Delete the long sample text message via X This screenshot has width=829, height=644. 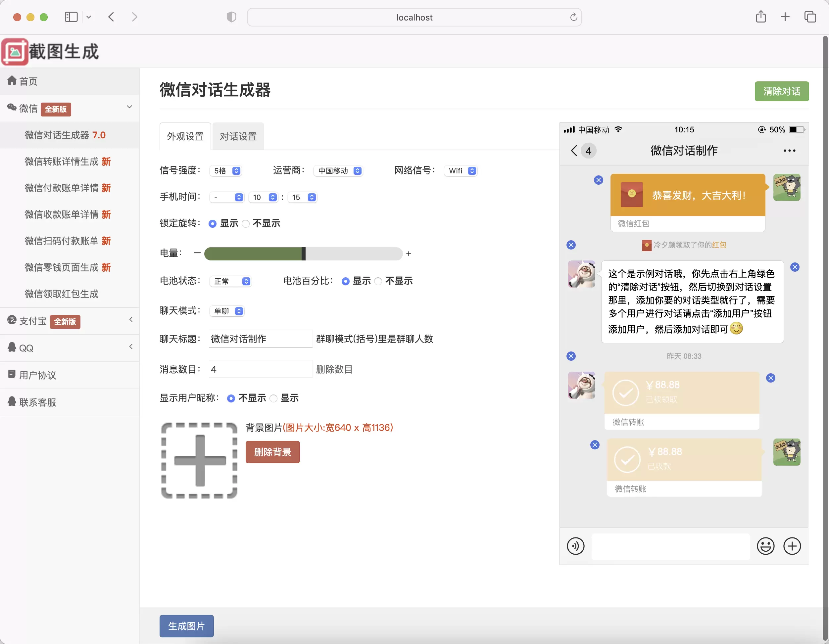(x=795, y=267)
